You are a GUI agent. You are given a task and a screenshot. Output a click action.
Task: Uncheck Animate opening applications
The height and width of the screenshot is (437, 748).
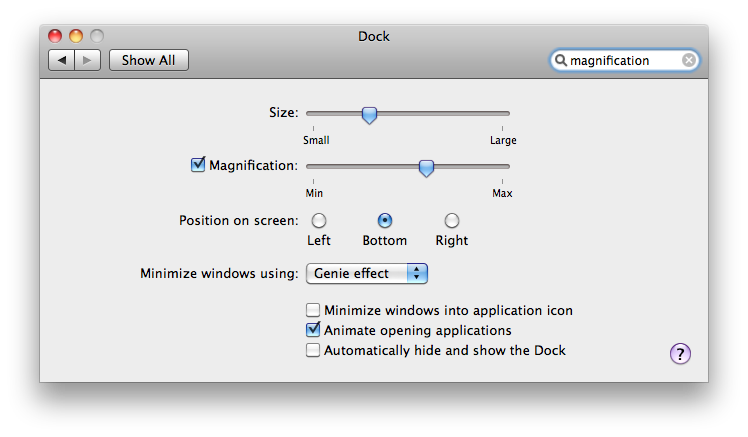pyautogui.click(x=313, y=330)
